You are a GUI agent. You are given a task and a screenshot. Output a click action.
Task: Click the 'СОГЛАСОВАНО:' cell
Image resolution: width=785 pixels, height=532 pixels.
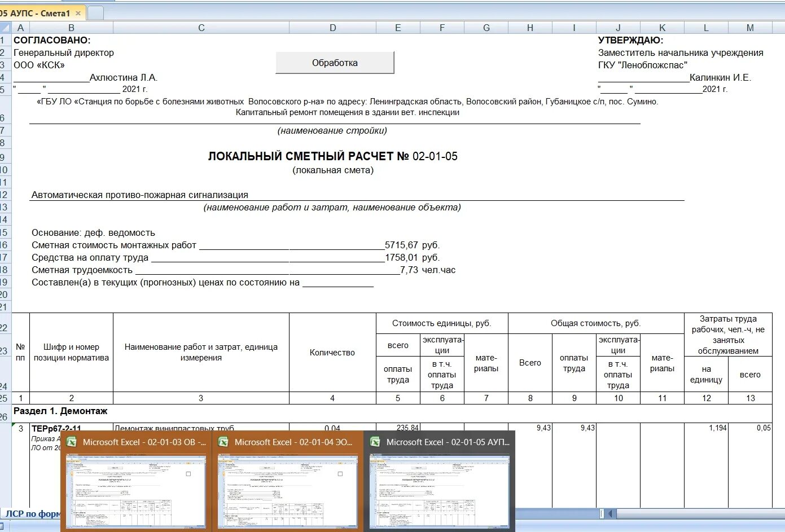point(52,40)
